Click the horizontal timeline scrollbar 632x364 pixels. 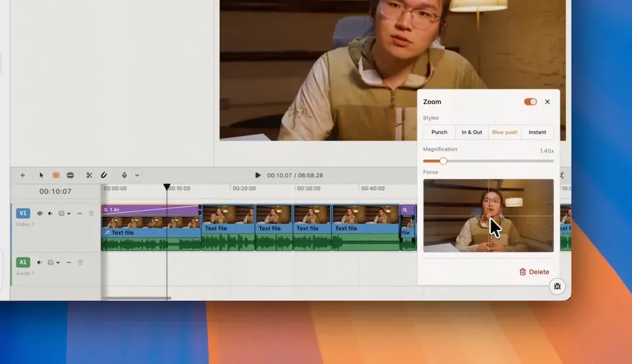point(136,298)
